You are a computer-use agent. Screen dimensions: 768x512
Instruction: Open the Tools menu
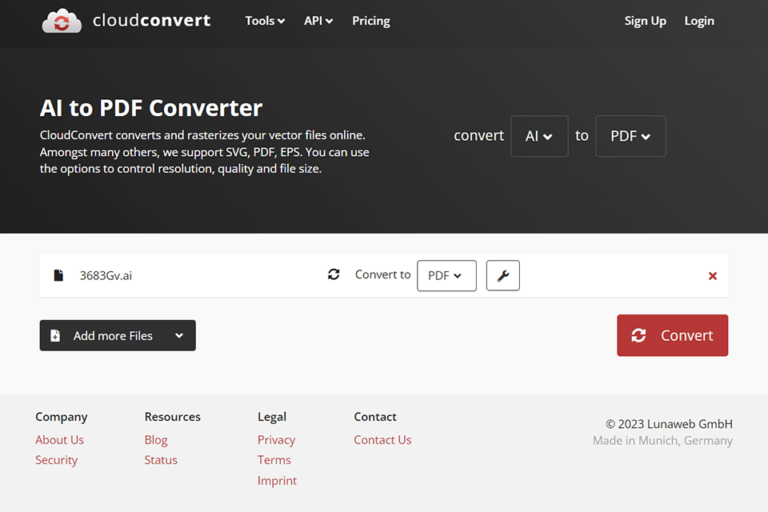265,21
